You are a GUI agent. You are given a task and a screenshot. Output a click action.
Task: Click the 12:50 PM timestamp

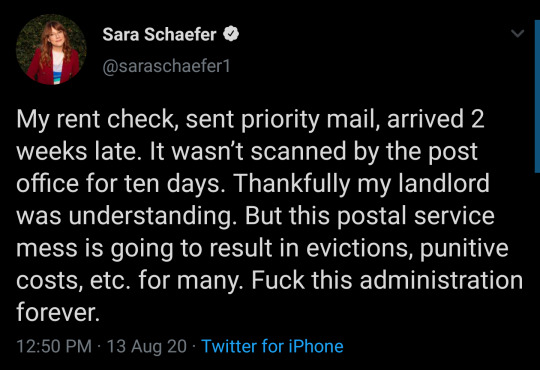54,346
